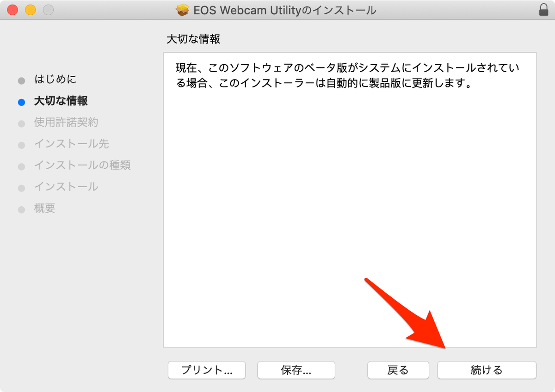Click the 大切な情報 heading above the text box
This screenshot has height=392, width=555.
(193, 39)
